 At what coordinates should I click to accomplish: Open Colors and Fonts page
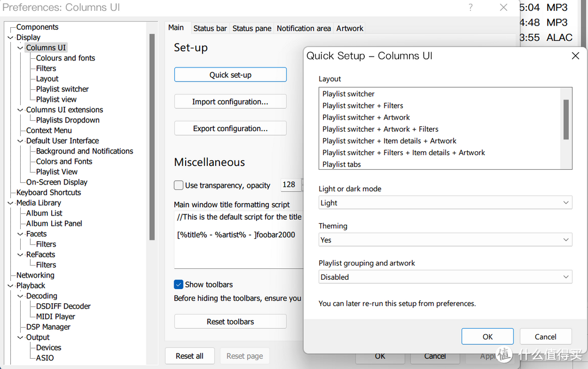coord(64,162)
